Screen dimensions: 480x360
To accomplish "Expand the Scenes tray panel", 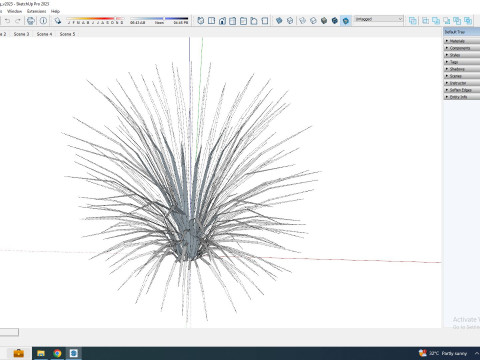I will pos(462,76).
